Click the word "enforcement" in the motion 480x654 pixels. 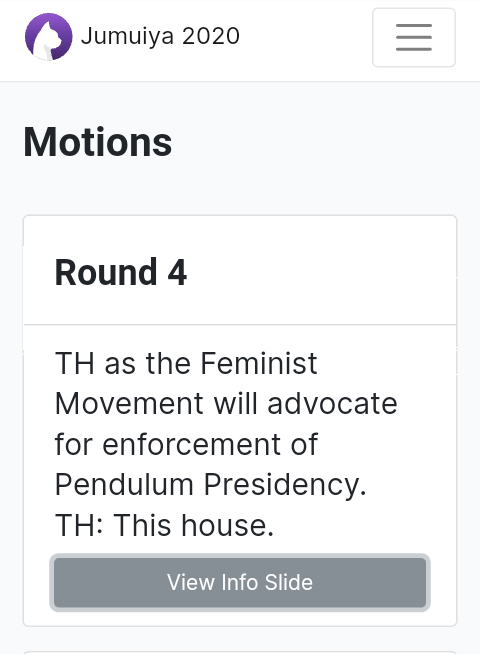coord(191,444)
